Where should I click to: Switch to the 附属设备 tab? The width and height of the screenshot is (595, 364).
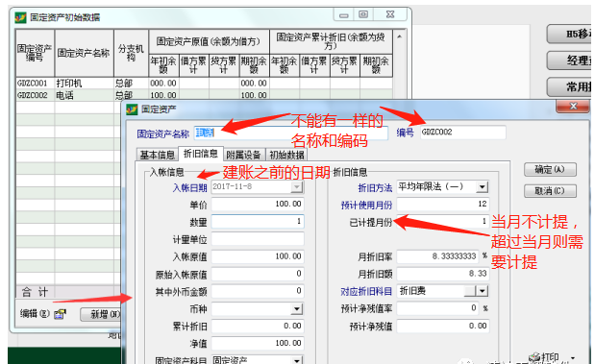point(243,155)
